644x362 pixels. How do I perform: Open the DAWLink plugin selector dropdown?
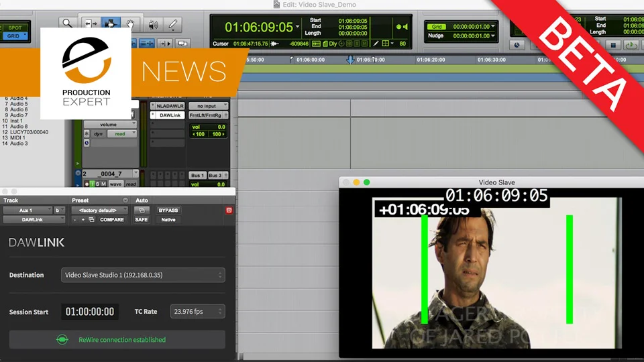tap(34, 220)
